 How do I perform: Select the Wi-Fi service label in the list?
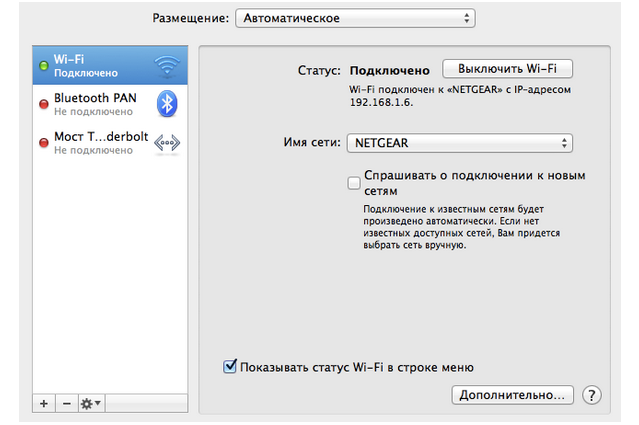point(70,60)
